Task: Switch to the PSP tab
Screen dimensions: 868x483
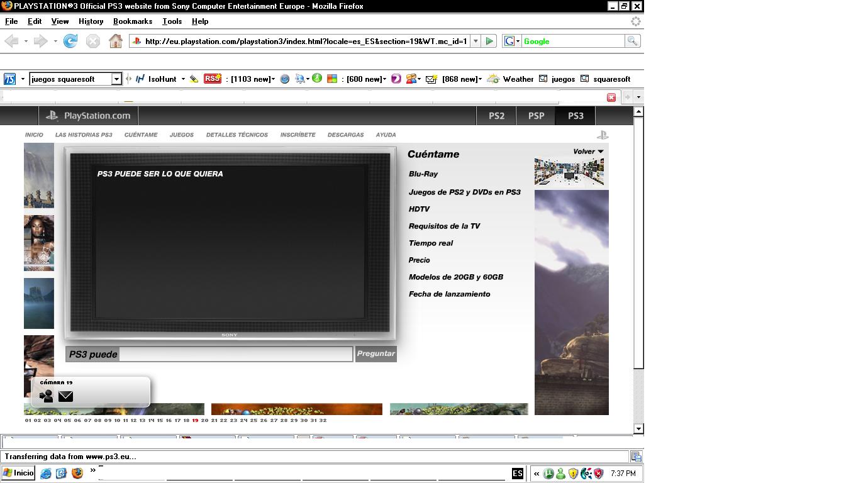Action: click(536, 116)
